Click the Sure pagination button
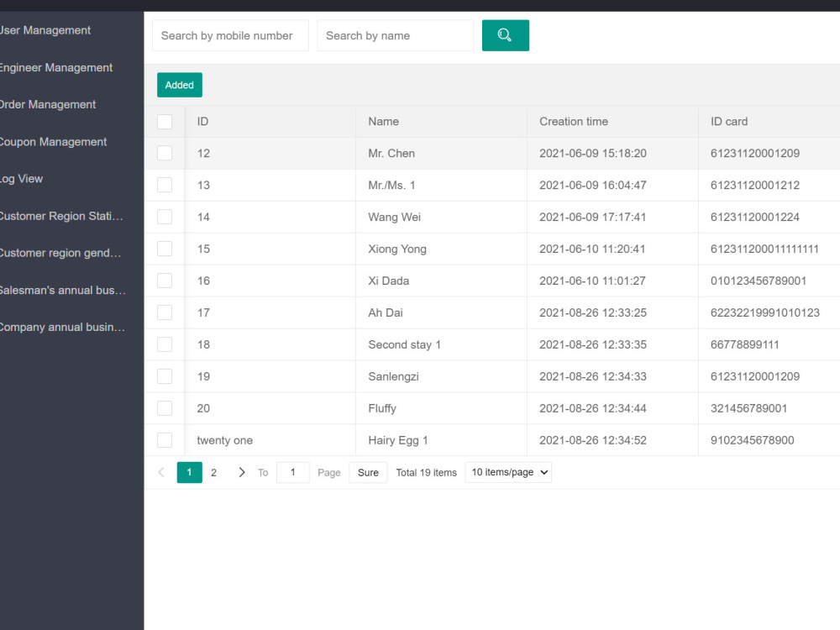This screenshot has height=630, width=840. click(x=368, y=472)
